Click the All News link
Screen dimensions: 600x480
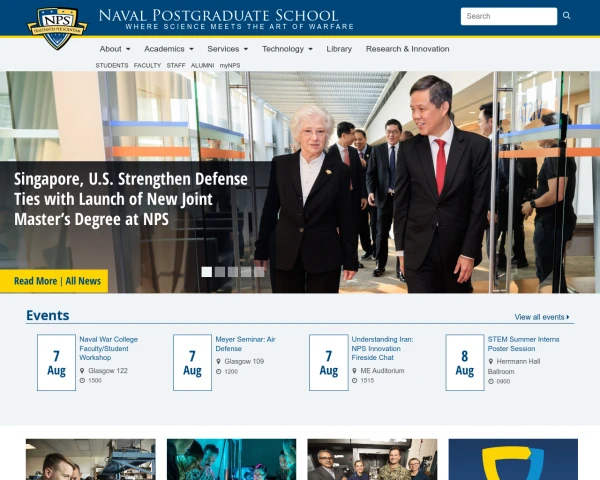click(83, 281)
